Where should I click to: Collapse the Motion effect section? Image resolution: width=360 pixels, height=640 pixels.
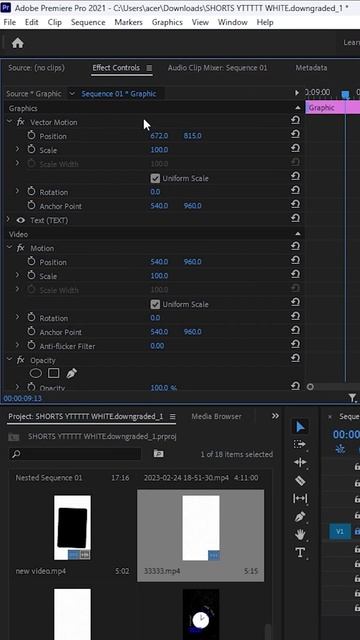click(9, 248)
